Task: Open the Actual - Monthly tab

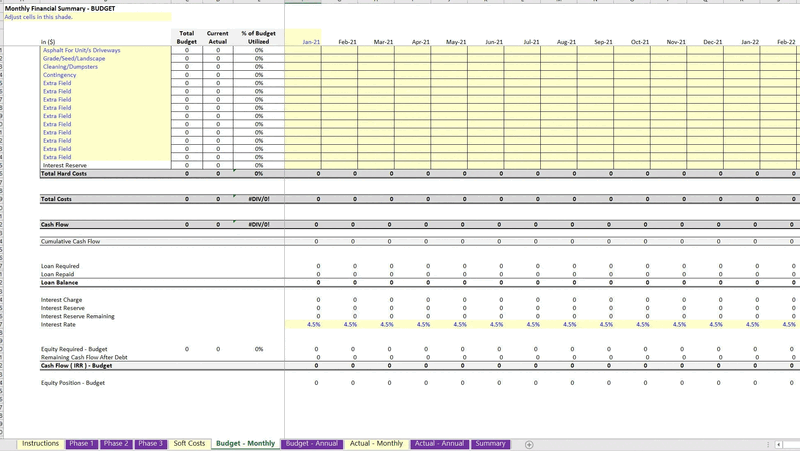Action: [x=376, y=443]
